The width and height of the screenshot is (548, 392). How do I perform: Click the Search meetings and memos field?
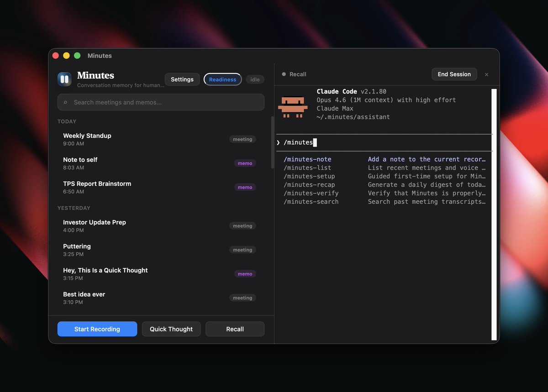click(161, 102)
